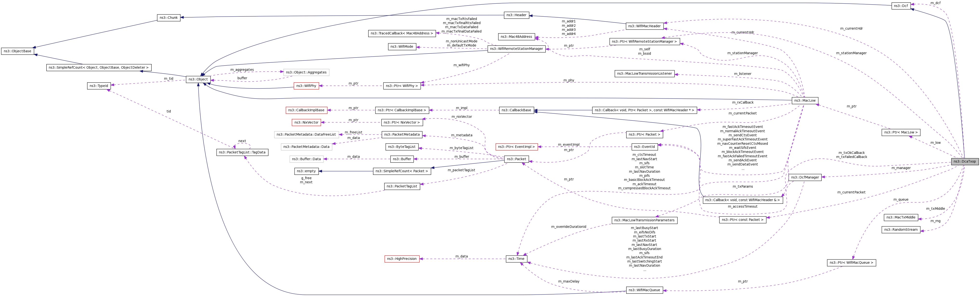Click the ns3::Ptr< Packet > node
This screenshot has height=296, width=980.
click(645, 134)
